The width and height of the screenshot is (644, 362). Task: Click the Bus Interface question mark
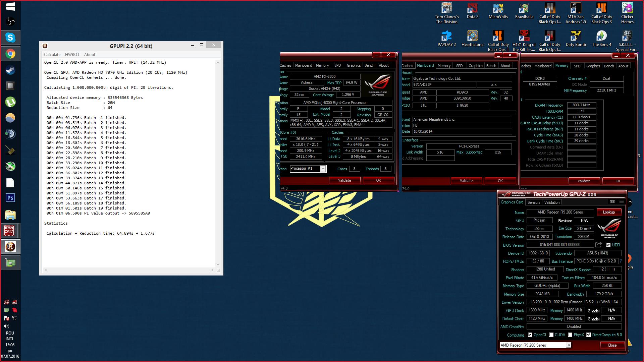tap(621, 261)
